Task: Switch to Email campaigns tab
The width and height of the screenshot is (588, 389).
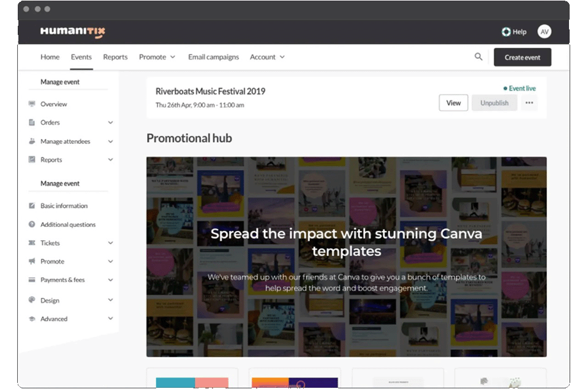Action: (213, 57)
